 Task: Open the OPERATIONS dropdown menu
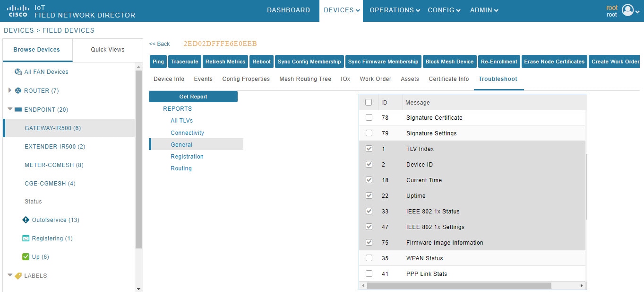[x=395, y=10]
